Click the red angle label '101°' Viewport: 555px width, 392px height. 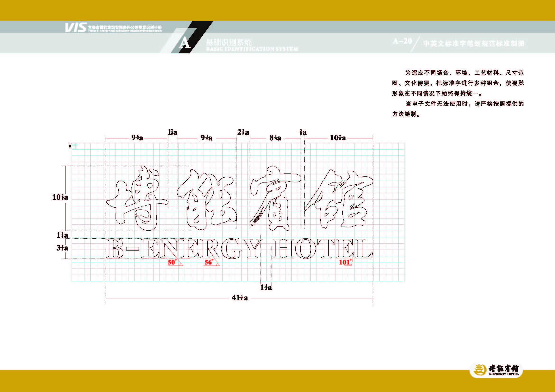click(345, 262)
